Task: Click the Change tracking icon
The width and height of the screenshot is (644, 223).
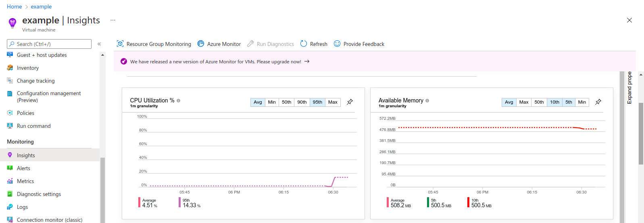Action: click(10, 81)
